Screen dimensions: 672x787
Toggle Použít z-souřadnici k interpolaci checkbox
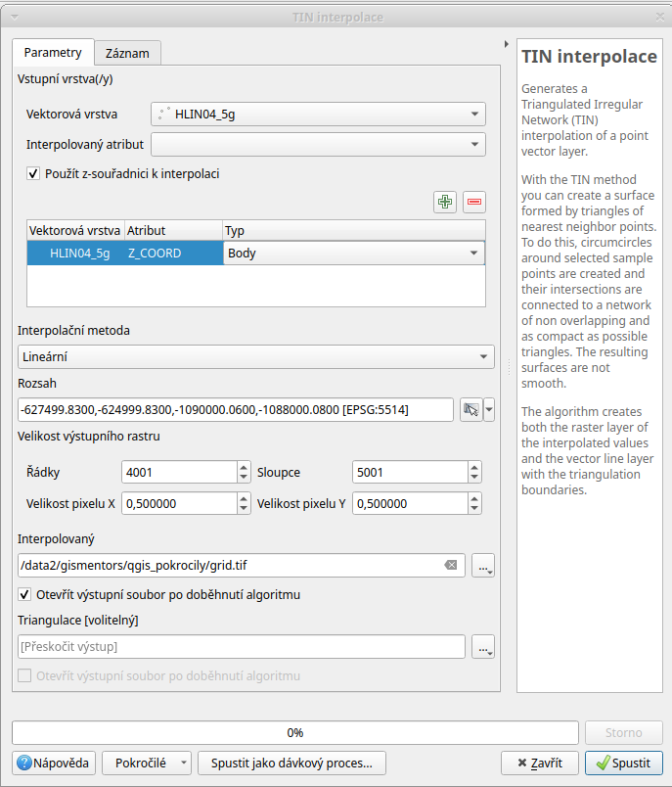point(33,173)
